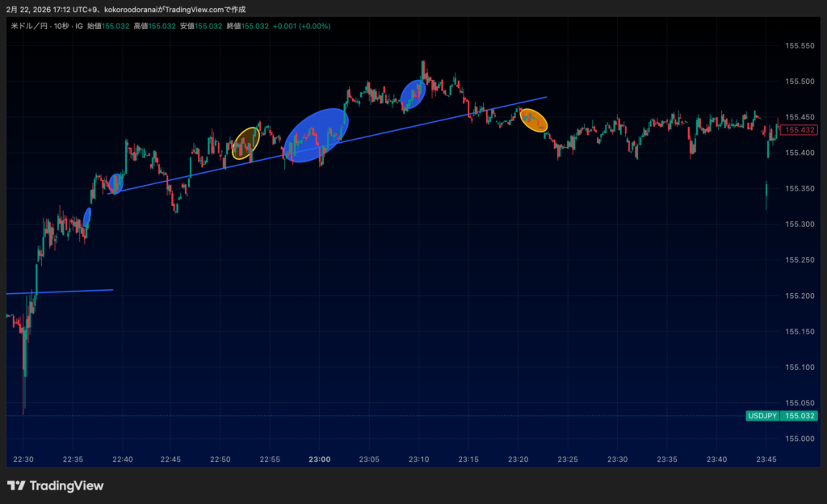Click the 23:45 time axis label
The width and height of the screenshot is (827, 504).
point(766,460)
